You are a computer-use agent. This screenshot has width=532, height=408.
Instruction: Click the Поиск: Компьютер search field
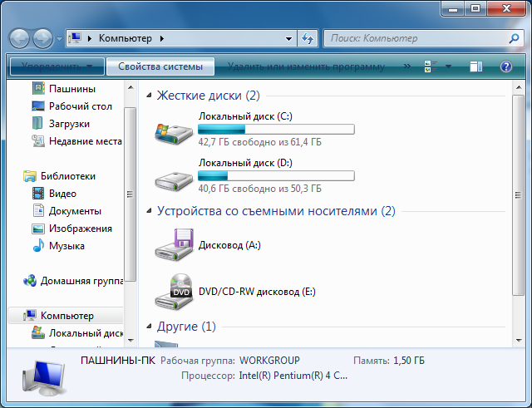pos(416,38)
